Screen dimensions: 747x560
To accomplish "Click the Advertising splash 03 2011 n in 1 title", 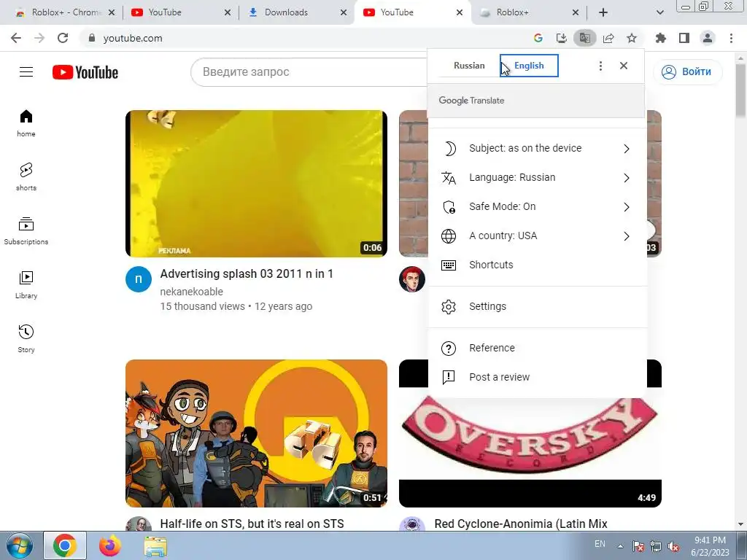I will tap(247, 274).
